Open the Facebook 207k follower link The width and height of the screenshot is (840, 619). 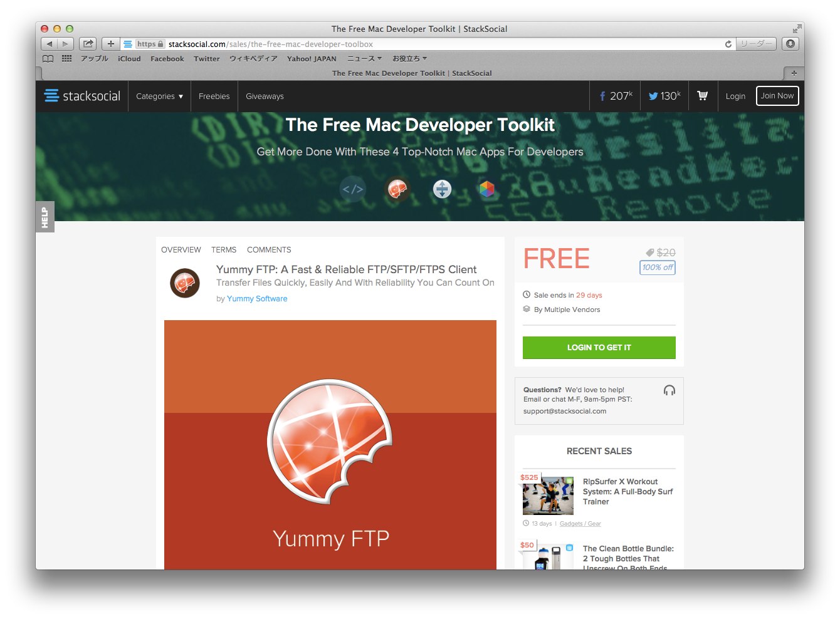pos(616,96)
